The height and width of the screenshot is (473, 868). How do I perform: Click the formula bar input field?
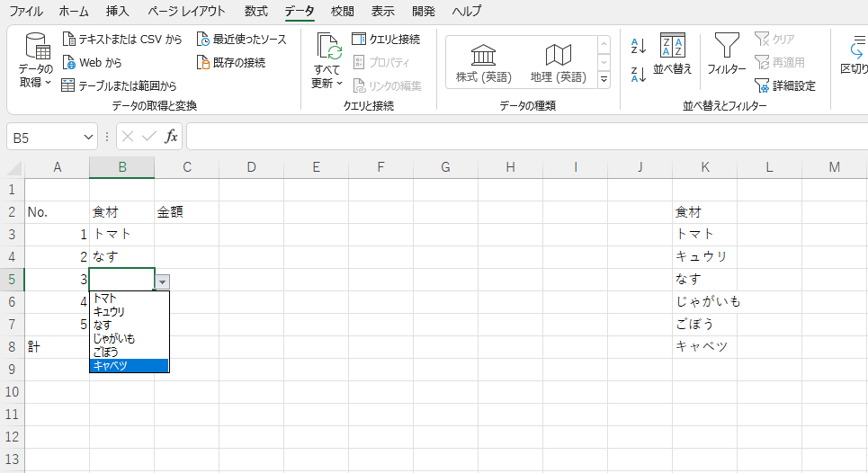tap(527, 137)
